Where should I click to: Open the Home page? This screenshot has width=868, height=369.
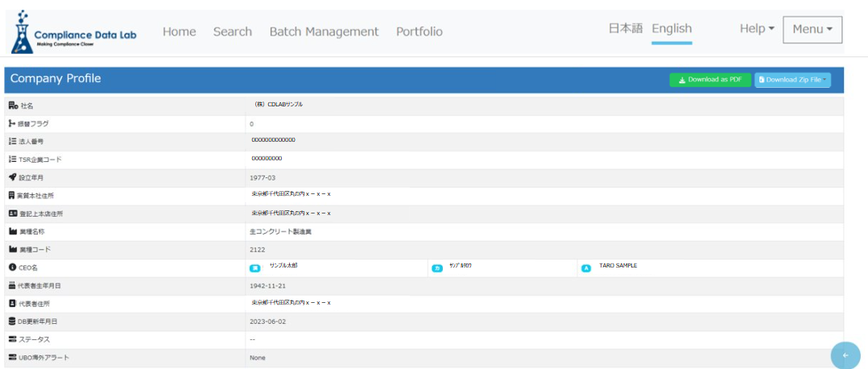pyautogui.click(x=180, y=31)
